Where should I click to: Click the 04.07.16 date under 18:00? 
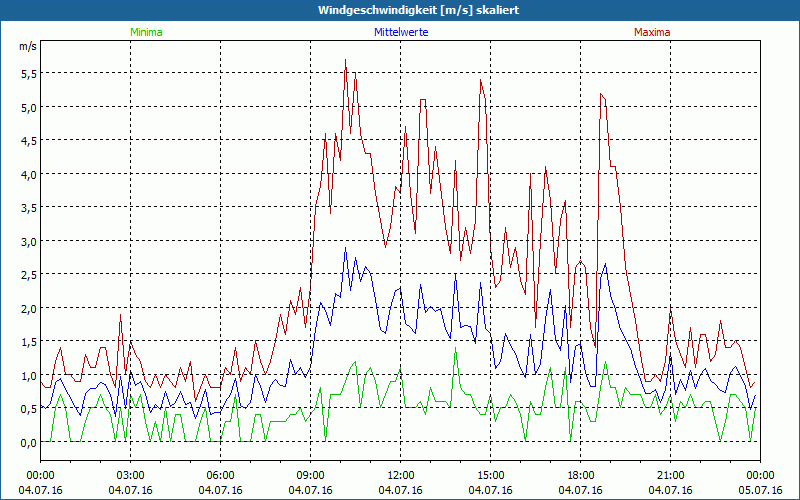(580, 490)
